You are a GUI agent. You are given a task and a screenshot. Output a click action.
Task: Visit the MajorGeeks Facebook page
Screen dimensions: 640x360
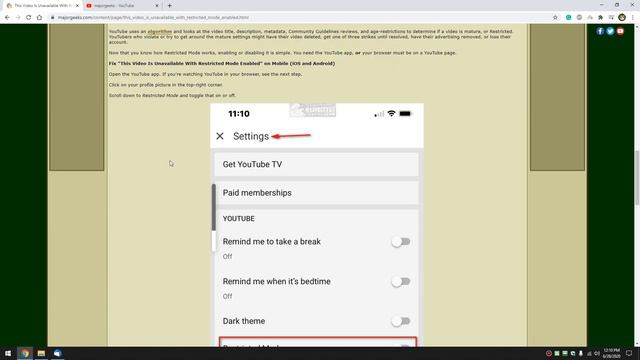(600, 31)
